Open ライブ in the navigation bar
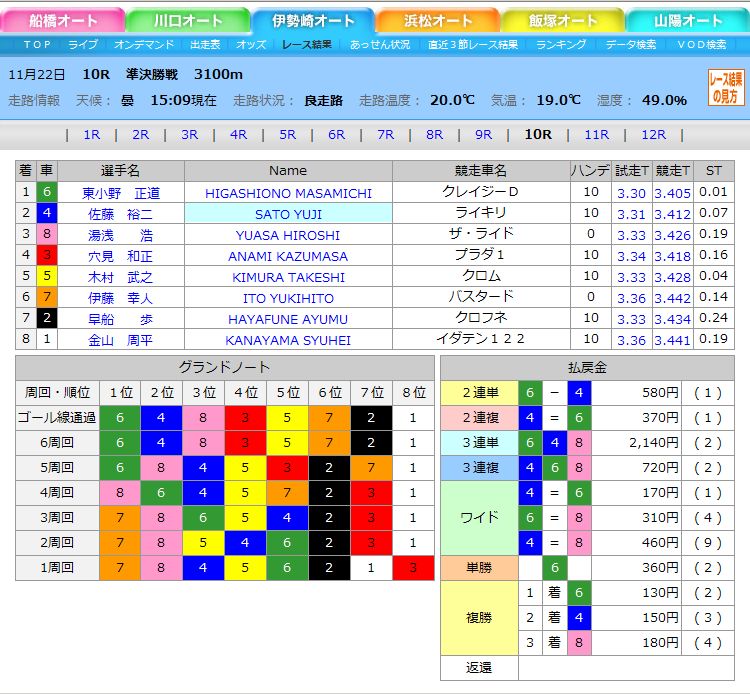This screenshot has height=694, width=750. point(83,44)
